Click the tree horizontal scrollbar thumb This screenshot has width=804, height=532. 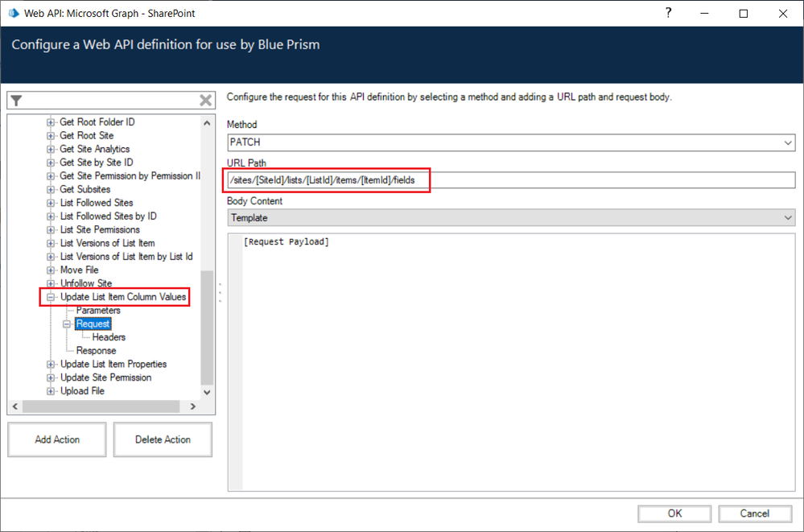point(101,406)
